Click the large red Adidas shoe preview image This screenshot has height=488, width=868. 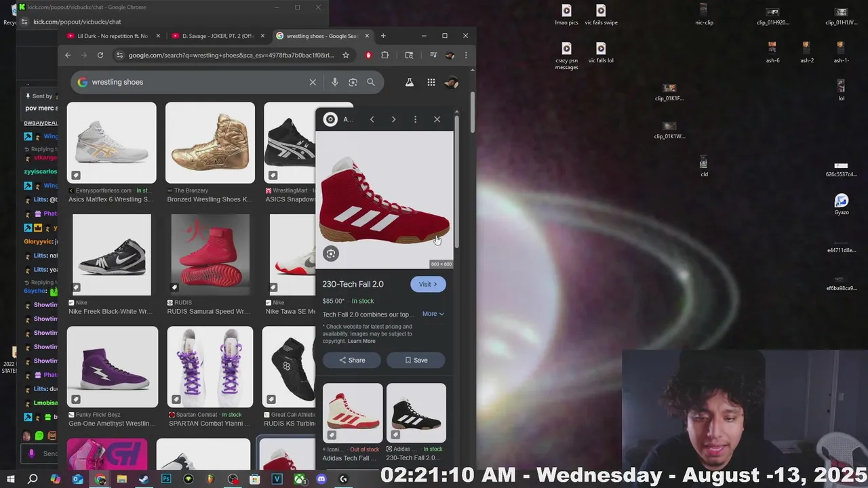point(384,200)
